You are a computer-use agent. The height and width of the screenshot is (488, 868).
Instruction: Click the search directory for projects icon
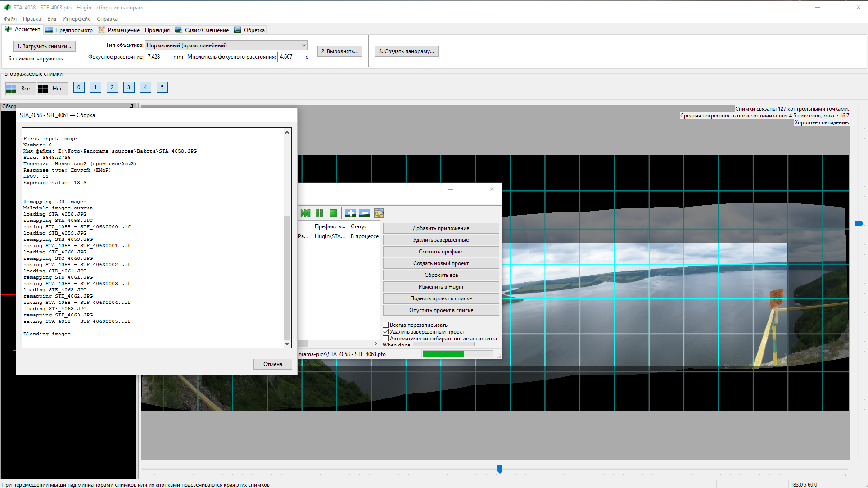coord(379,213)
